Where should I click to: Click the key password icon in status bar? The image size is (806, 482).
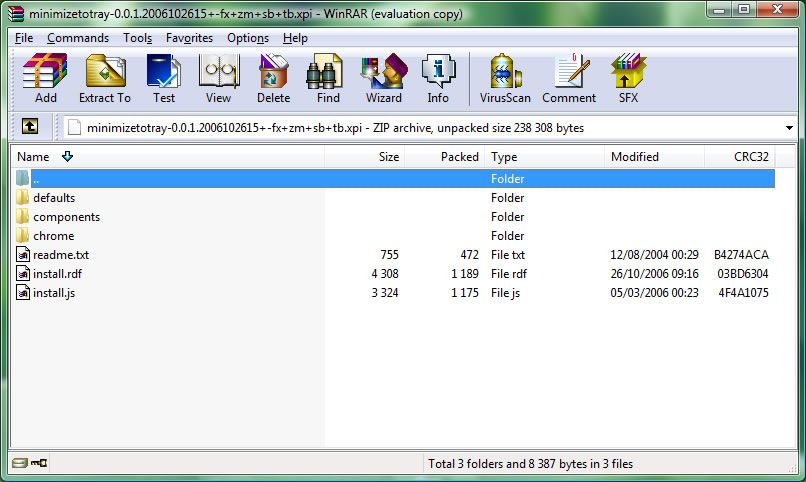(39, 463)
